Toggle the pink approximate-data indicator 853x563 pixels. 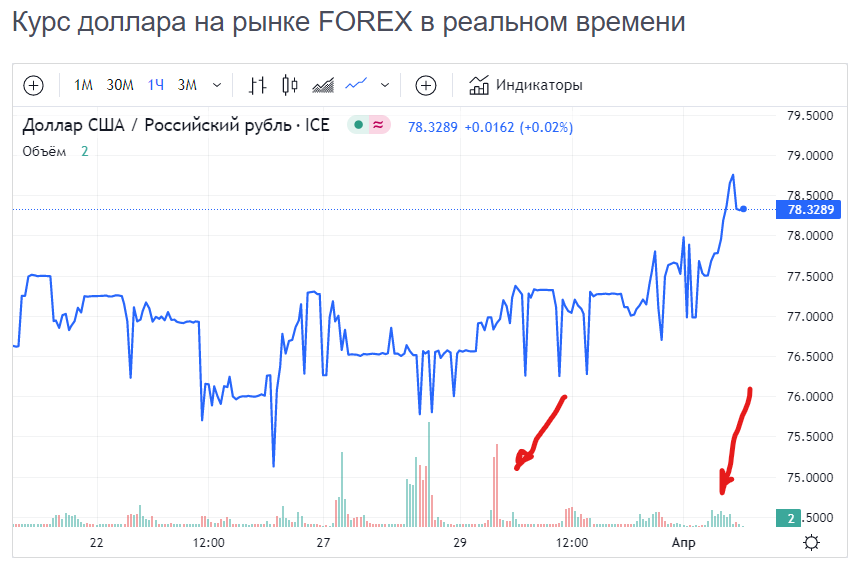tap(378, 125)
